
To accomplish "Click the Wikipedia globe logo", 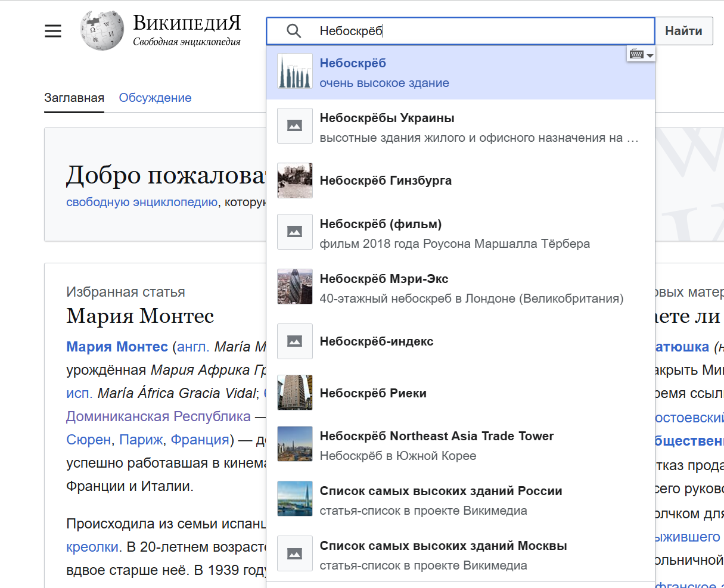I will (102, 30).
